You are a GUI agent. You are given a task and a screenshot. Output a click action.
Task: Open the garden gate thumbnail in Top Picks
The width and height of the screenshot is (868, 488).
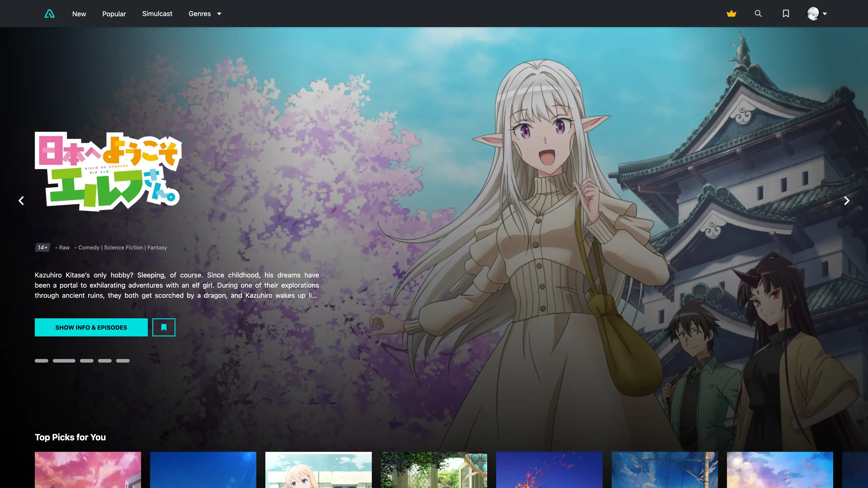[x=434, y=470]
